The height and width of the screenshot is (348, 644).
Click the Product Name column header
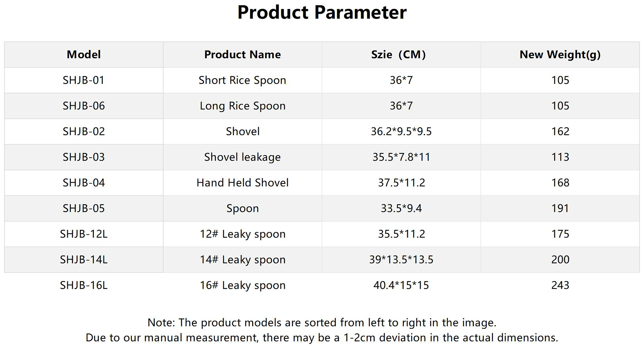(242, 54)
